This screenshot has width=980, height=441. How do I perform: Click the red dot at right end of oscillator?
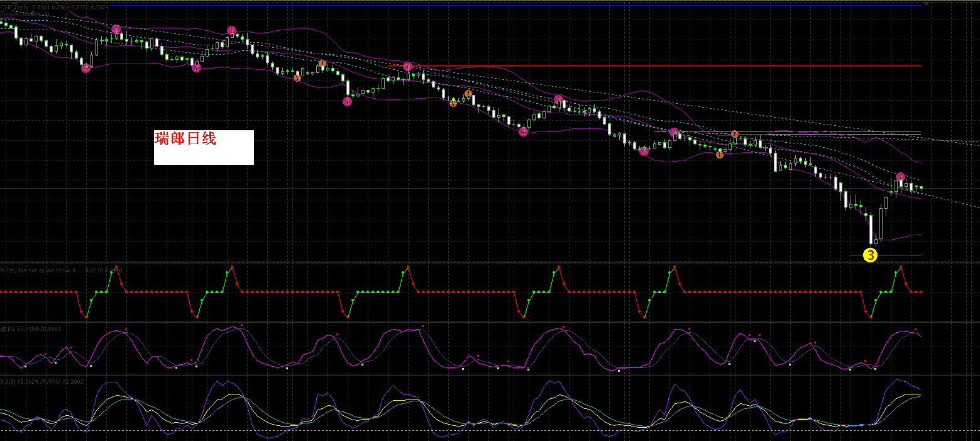(x=916, y=329)
